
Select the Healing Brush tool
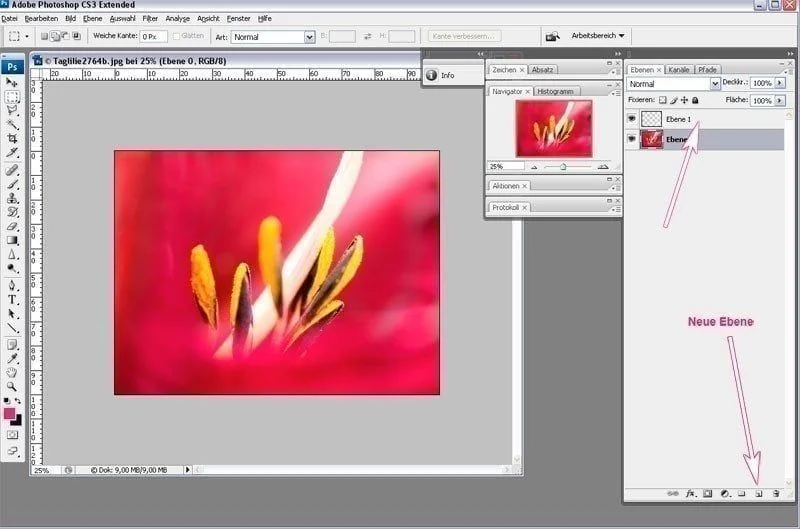[x=12, y=170]
